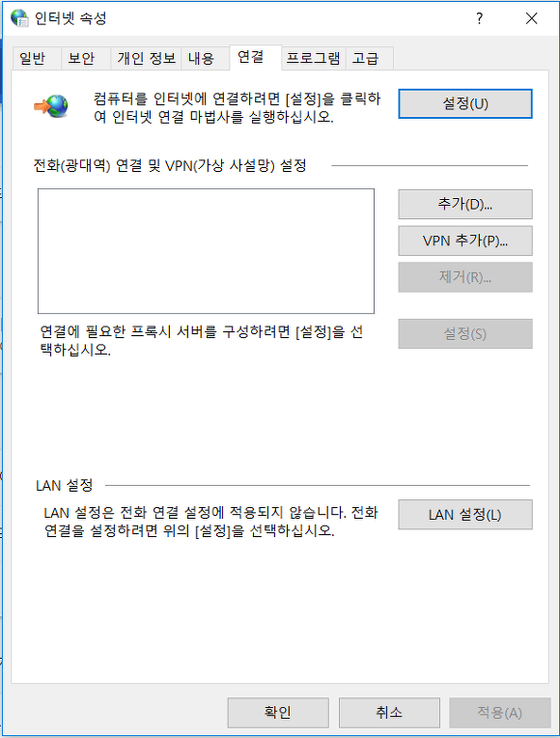Click the 추가(D)... button
This screenshot has height=738, width=560.
465,204
